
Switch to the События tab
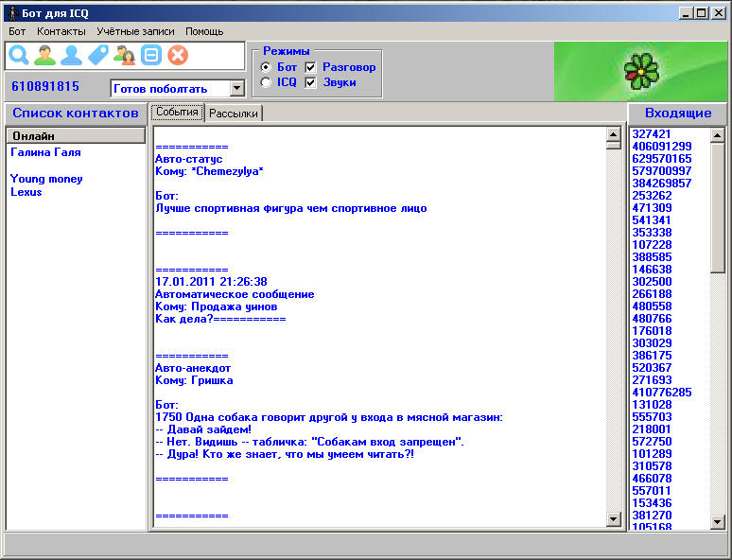click(x=177, y=112)
